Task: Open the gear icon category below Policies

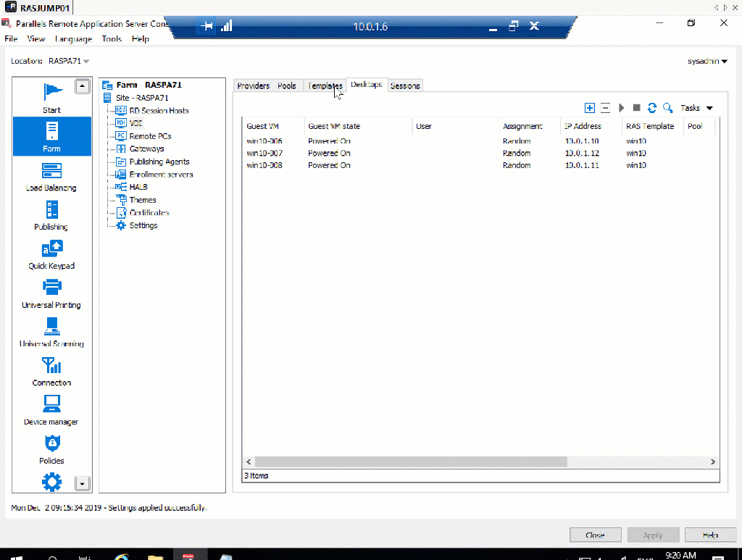Action: pos(51,482)
